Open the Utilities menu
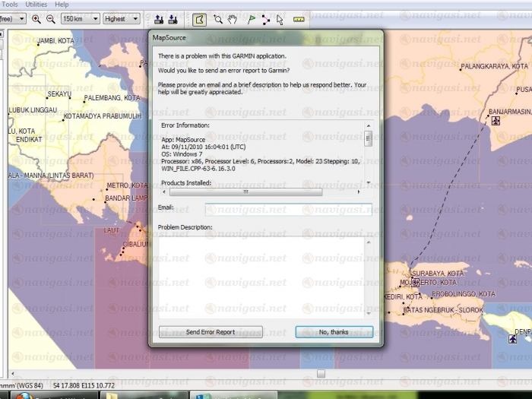The height and width of the screenshot is (399, 532). 36,5
